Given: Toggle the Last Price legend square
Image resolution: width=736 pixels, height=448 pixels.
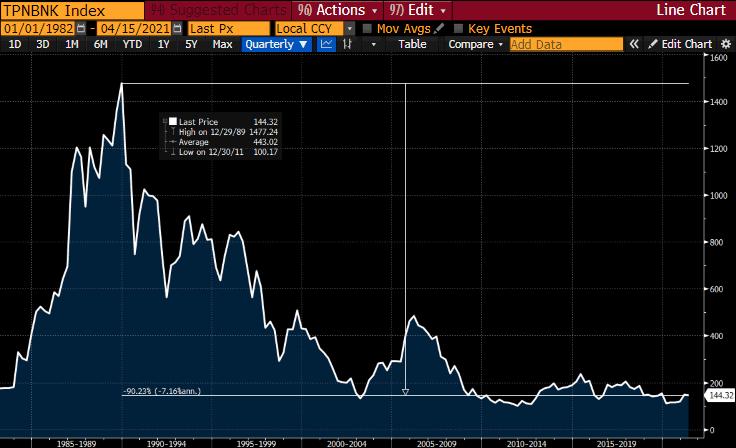Looking at the screenshot, I should (x=173, y=122).
